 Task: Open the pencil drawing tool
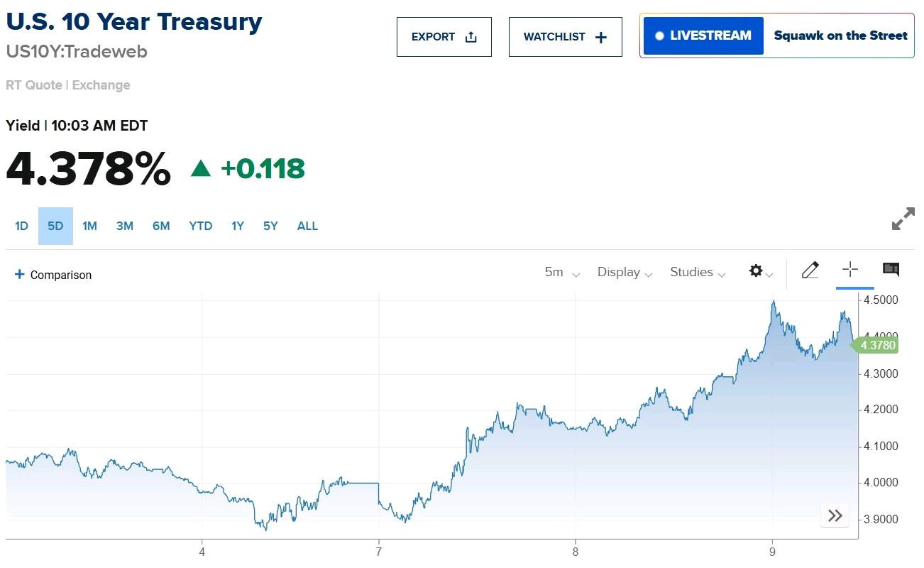(810, 270)
